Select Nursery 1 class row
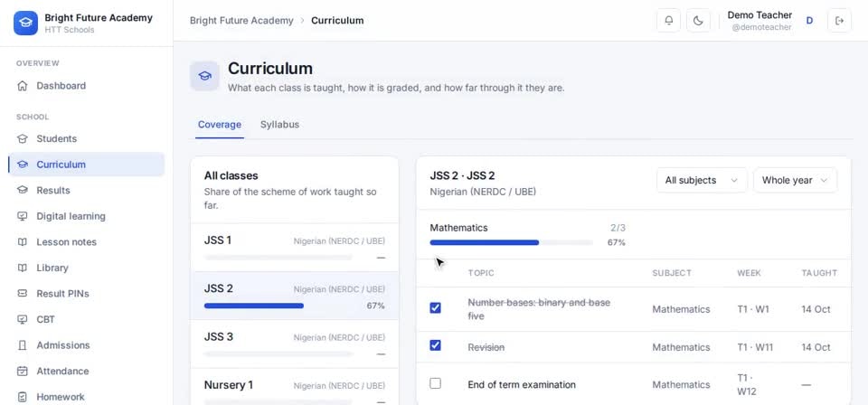The width and height of the screenshot is (868, 405). (295, 387)
